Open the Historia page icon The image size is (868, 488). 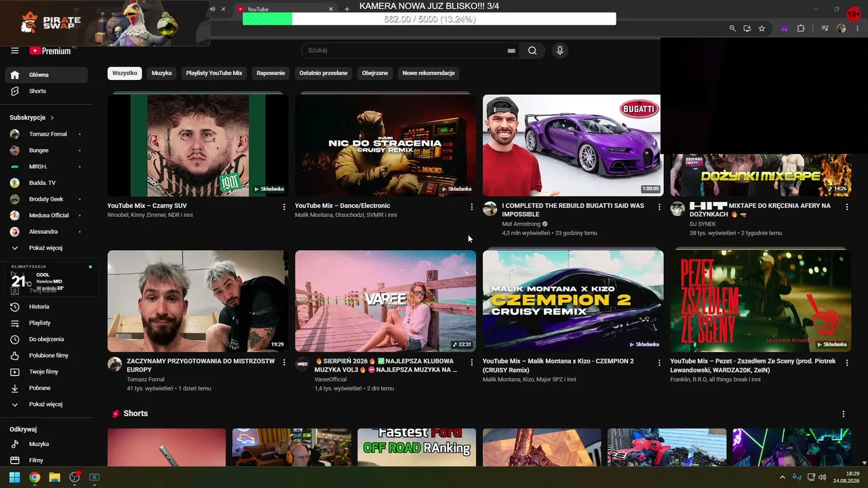coord(15,306)
